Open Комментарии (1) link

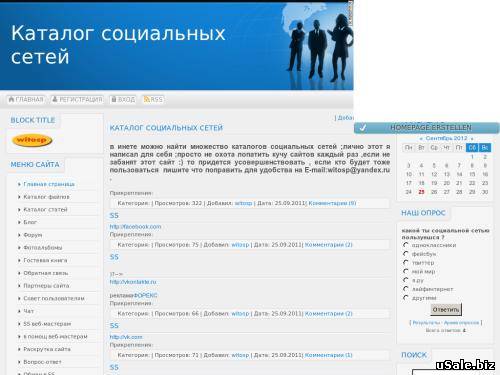point(328,355)
